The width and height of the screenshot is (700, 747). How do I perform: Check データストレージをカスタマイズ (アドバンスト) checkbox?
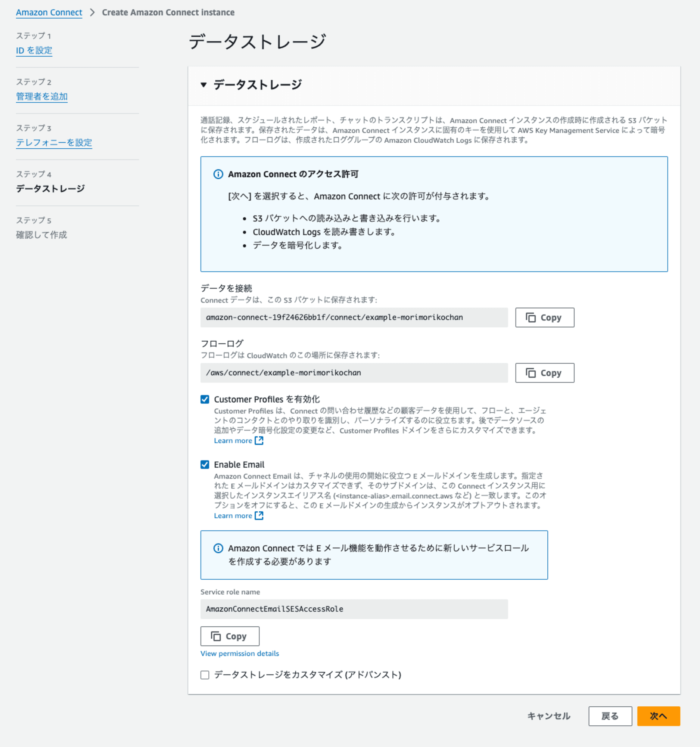pyautogui.click(x=205, y=675)
